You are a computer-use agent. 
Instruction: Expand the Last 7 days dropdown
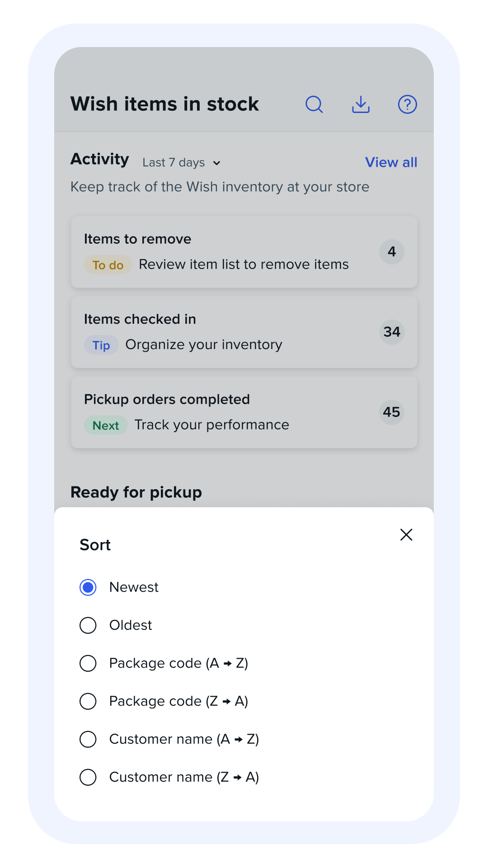pyautogui.click(x=174, y=163)
